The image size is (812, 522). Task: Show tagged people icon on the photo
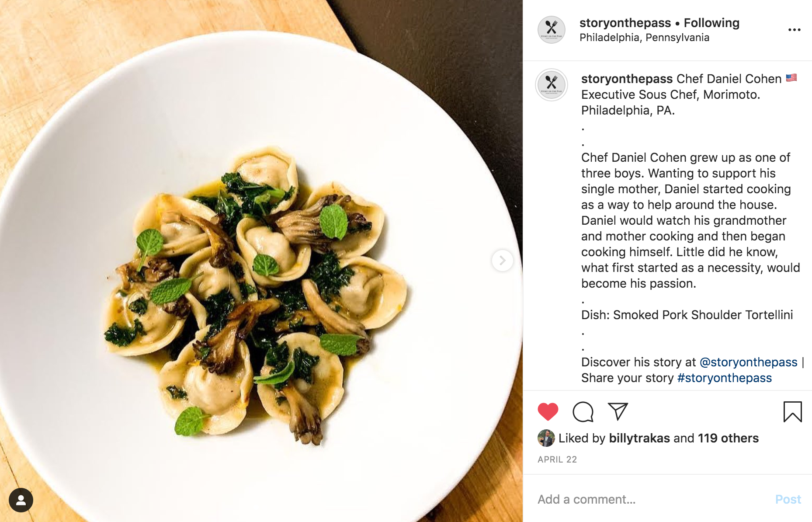(x=21, y=500)
